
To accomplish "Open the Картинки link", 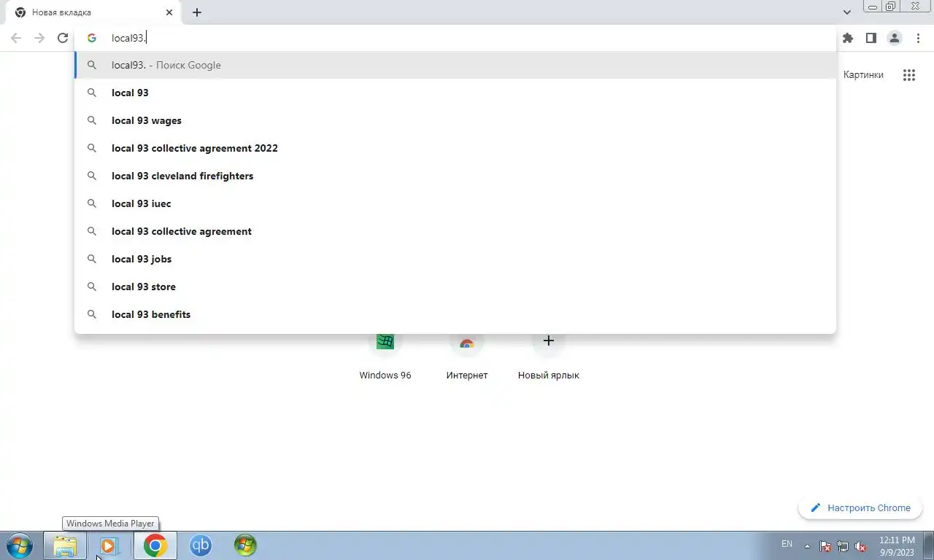I will [x=863, y=75].
